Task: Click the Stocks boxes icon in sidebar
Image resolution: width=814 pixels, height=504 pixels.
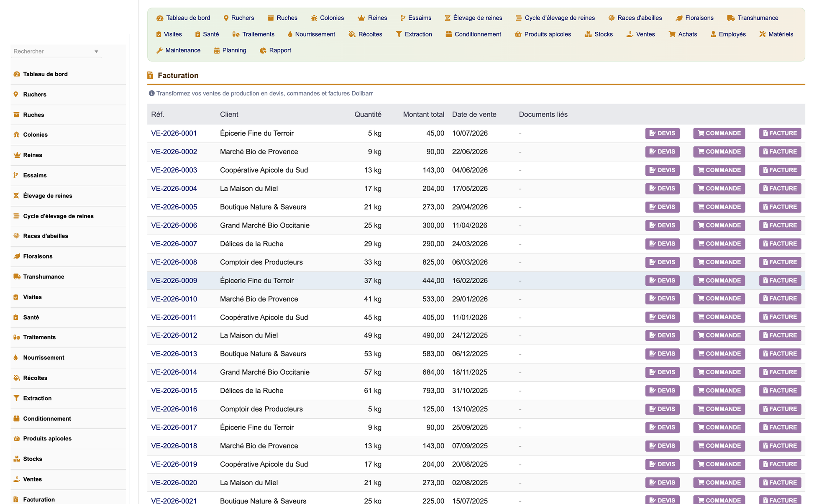Action: pyautogui.click(x=17, y=459)
